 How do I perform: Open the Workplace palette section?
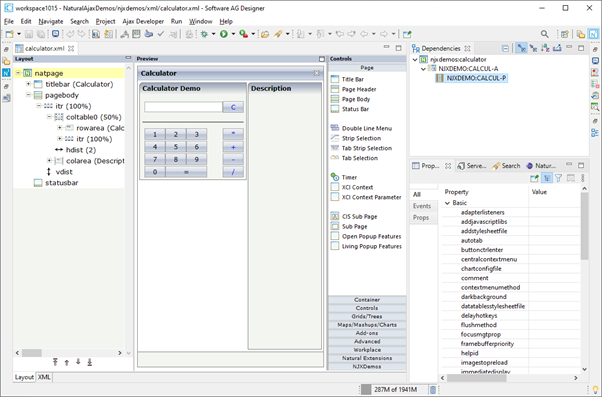[x=367, y=350]
